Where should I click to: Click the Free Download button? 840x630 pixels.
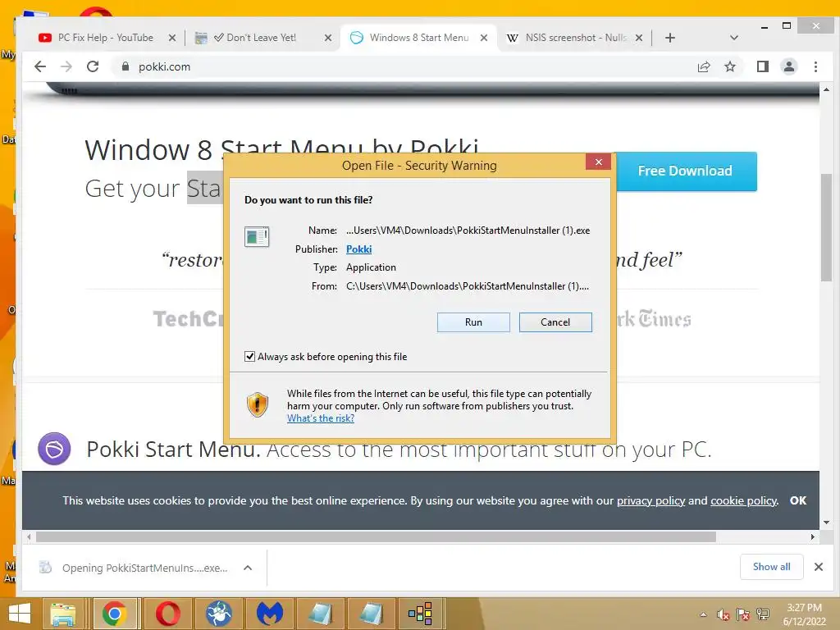[x=687, y=171]
